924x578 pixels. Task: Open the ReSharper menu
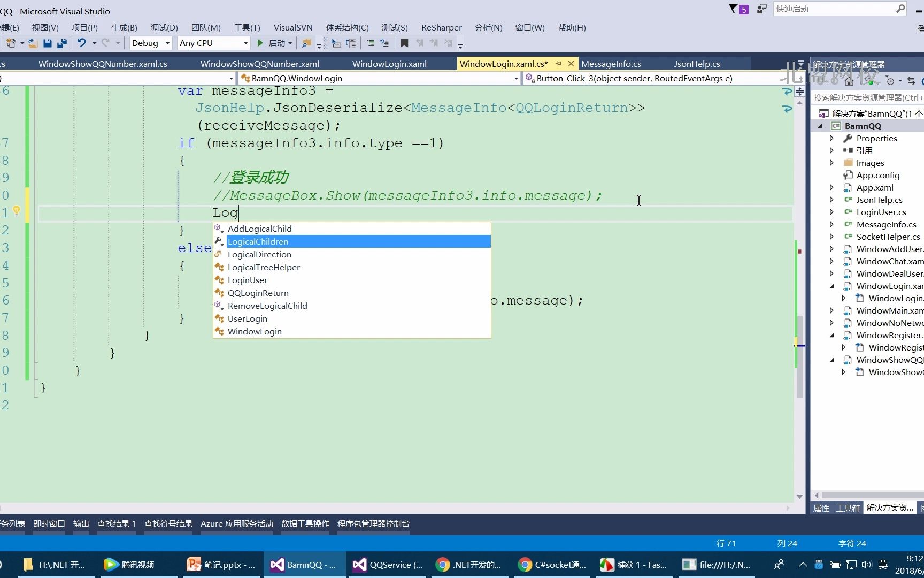pos(441,27)
